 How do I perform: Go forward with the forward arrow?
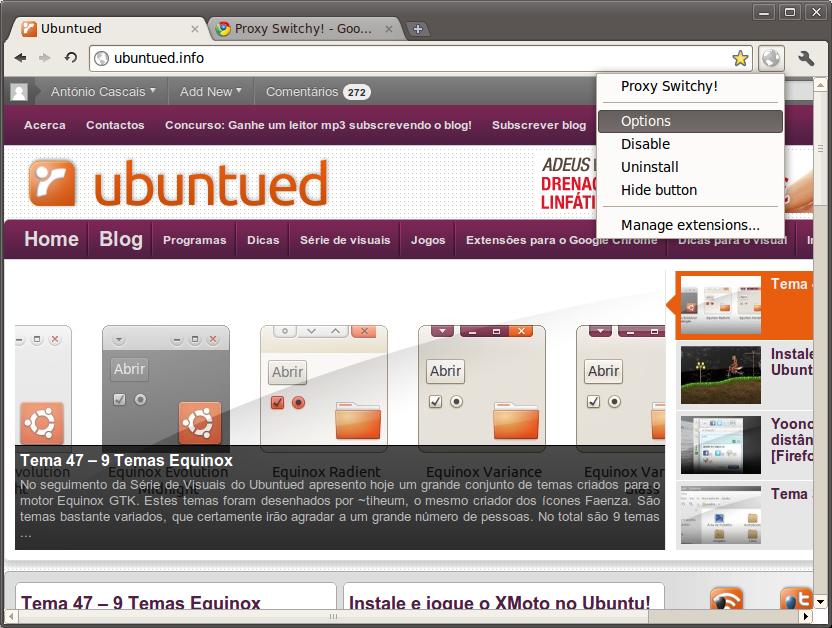(x=45, y=58)
